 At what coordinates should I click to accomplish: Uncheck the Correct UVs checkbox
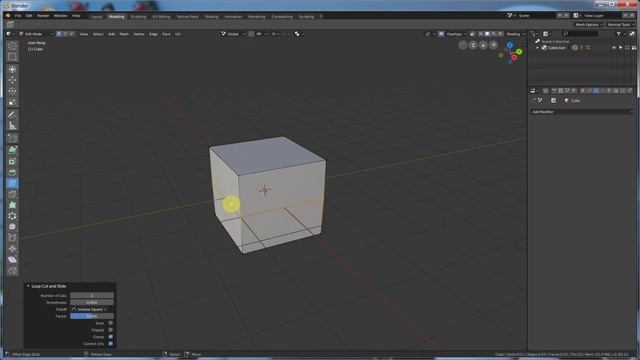(x=111, y=344)
